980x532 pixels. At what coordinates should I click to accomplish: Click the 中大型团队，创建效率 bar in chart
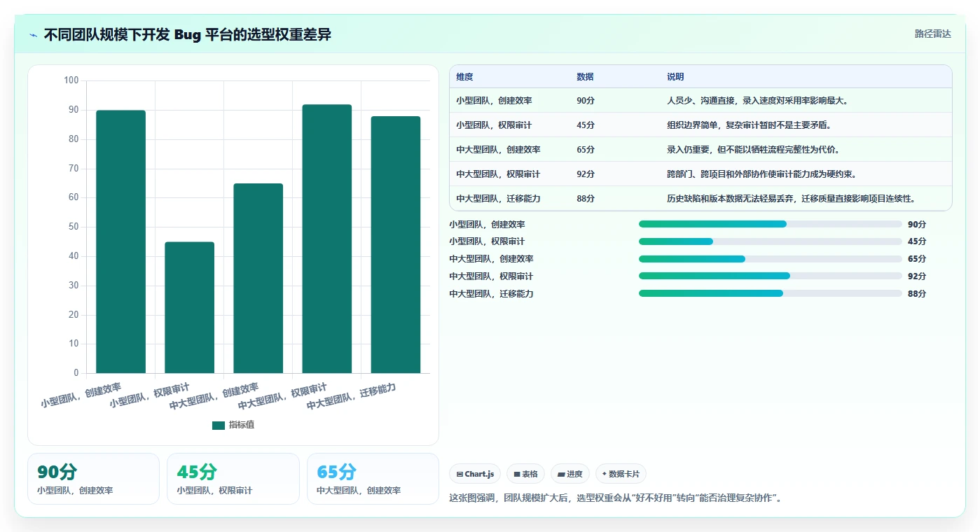pos(258,278)
